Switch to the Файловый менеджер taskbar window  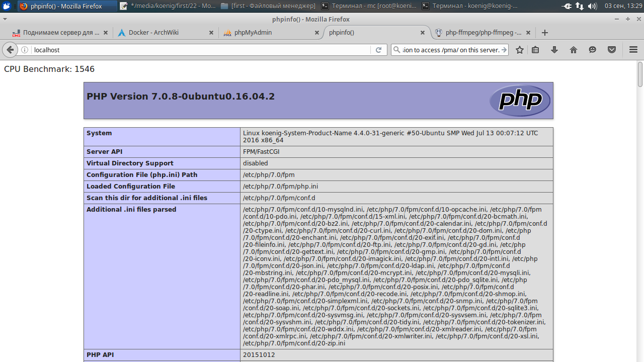(269, 6)
